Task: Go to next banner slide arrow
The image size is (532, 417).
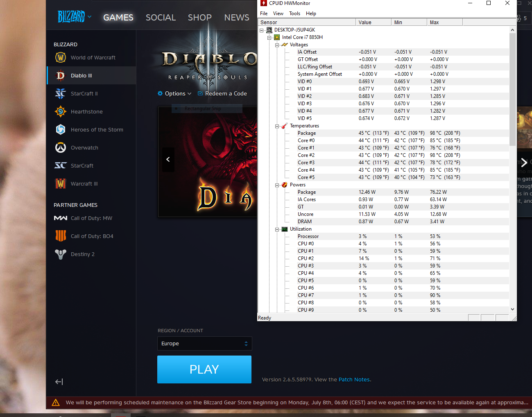Action: [x=524, y=162]
